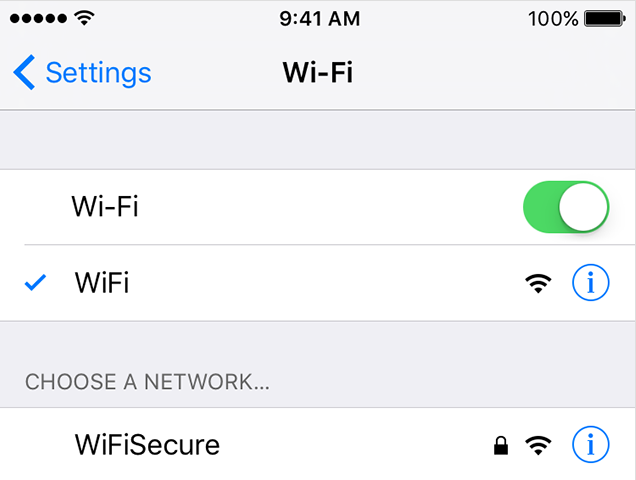Open info for the WiFi network

pyautogui.click(x=590, y=282)
